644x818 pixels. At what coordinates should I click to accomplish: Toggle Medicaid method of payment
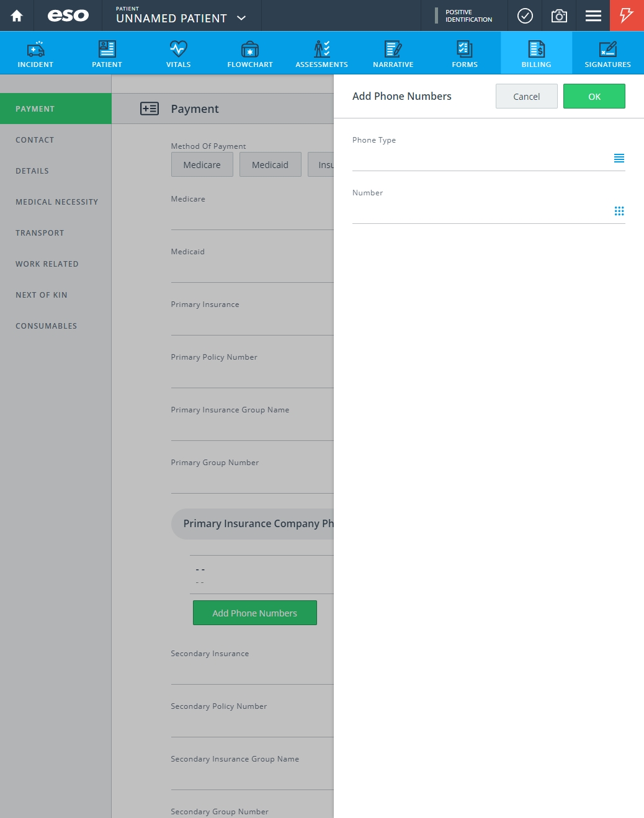(271, 164)
